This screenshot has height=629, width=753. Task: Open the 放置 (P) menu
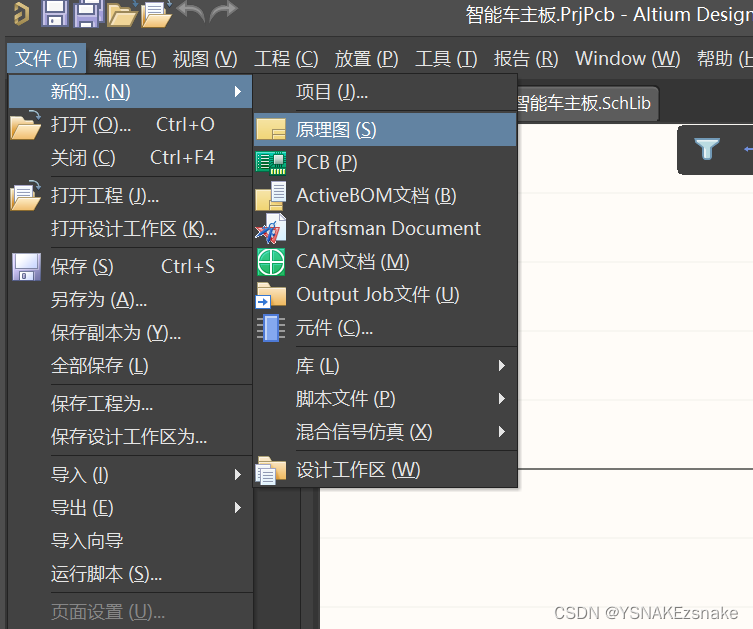[x=366, y=59]
